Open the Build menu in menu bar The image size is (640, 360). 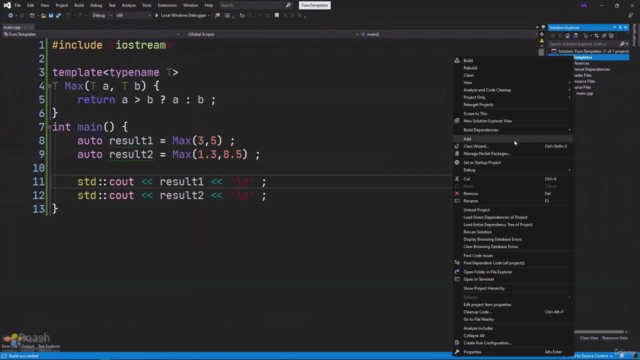[x=79, y=5]
